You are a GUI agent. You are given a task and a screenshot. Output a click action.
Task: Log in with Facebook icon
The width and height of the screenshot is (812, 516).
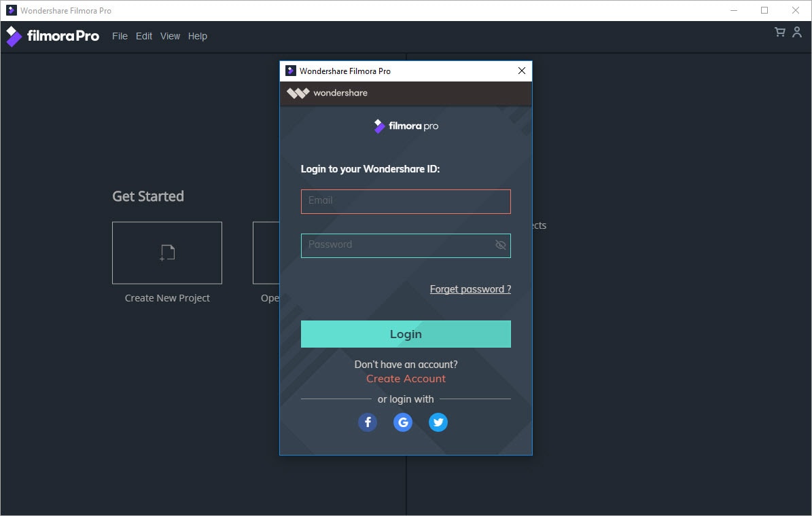pos(368,422)
